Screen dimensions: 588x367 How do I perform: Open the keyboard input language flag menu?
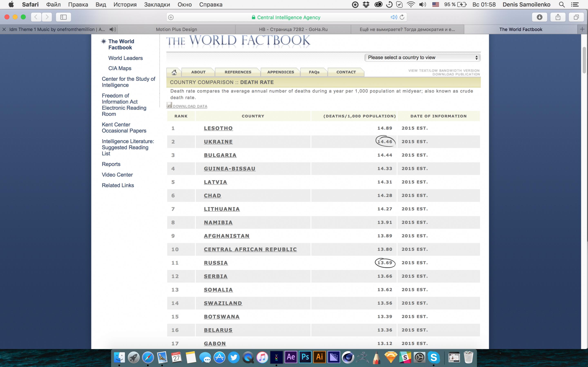click(435, 5)
